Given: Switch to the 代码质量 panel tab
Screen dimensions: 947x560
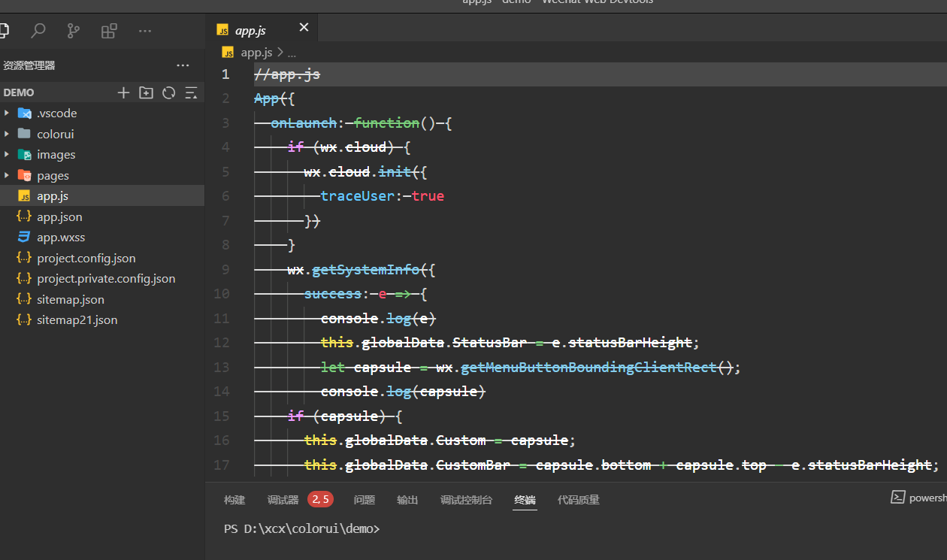Looking at the screenshot, I should 579,500.
